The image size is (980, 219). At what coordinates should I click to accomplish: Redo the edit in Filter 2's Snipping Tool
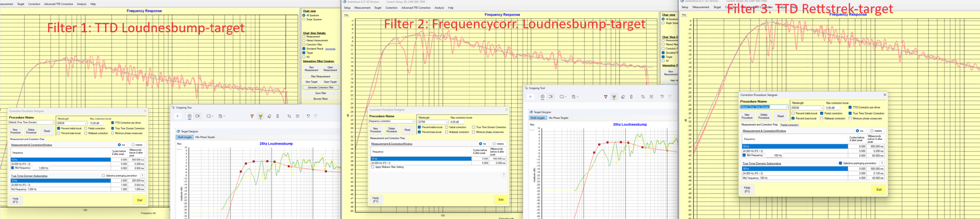(x=670, y=97)
